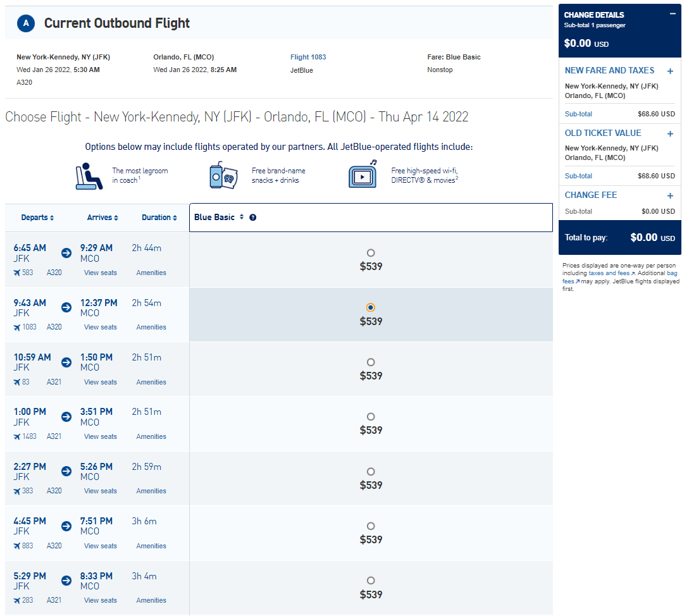Sort fares using the Blue Basic arrows
The width and height of the screenshot is (682, 616).
click(242, 217)
